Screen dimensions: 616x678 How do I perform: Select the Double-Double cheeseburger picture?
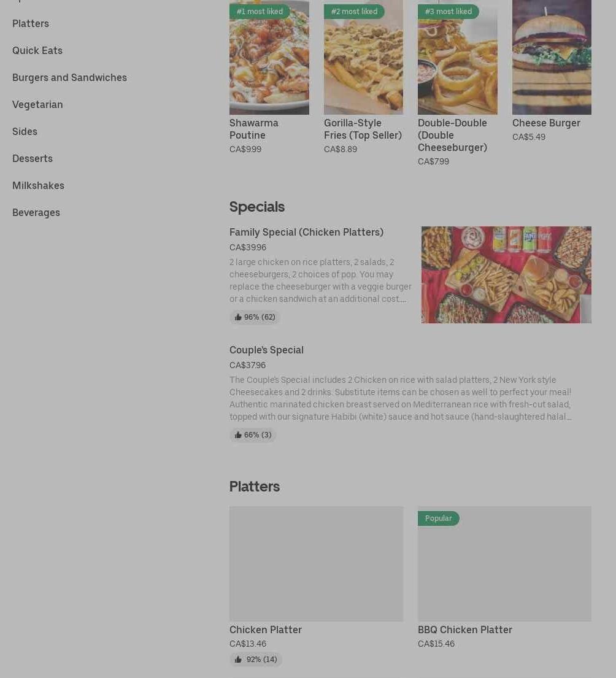click(457, 57)
